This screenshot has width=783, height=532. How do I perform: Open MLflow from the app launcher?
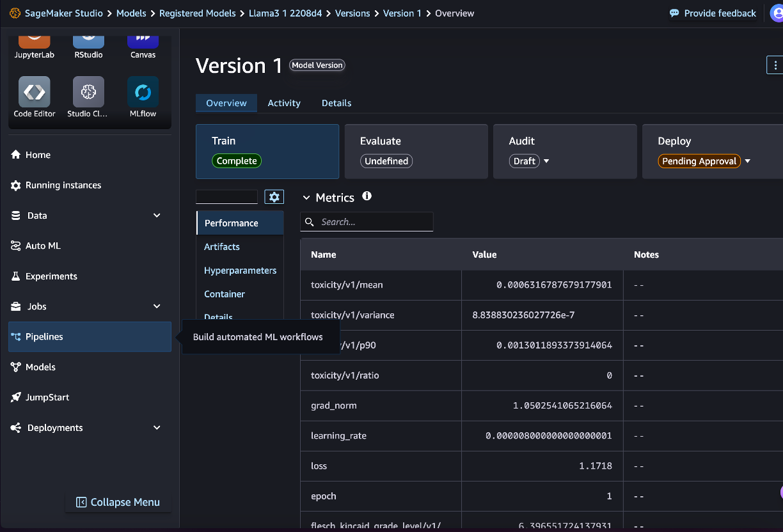143,93
